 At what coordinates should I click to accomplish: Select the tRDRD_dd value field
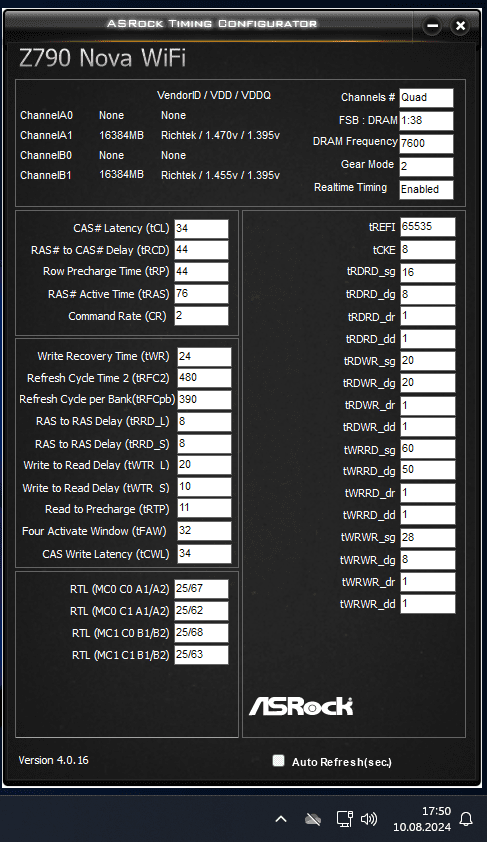point(428,339)
